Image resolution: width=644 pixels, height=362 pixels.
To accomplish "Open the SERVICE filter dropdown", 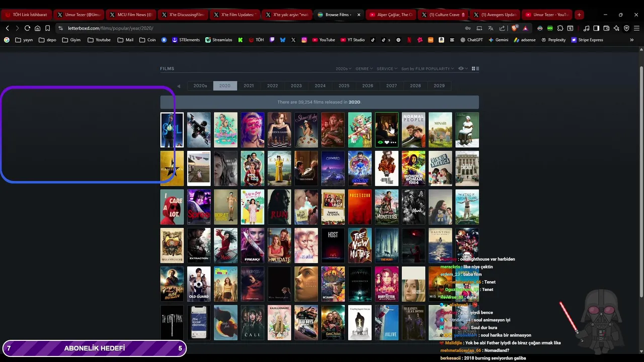I will pos(386,68).
